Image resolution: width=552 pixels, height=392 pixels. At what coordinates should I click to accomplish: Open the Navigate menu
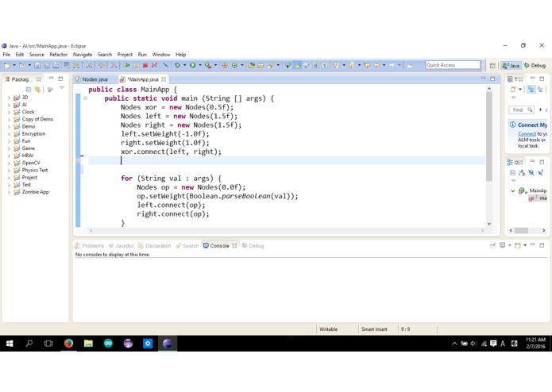(x=83, y=55)
